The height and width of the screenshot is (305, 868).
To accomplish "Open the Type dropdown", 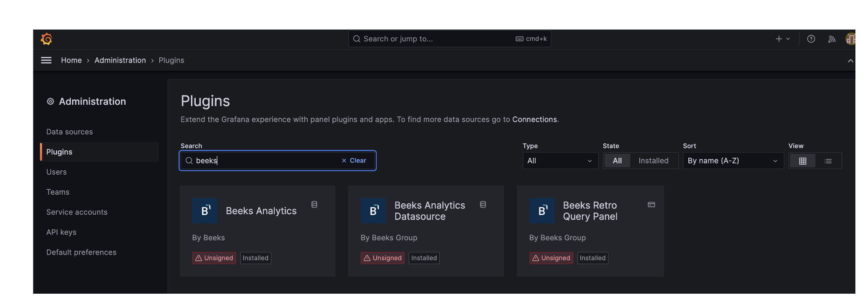I will point(560,161).
